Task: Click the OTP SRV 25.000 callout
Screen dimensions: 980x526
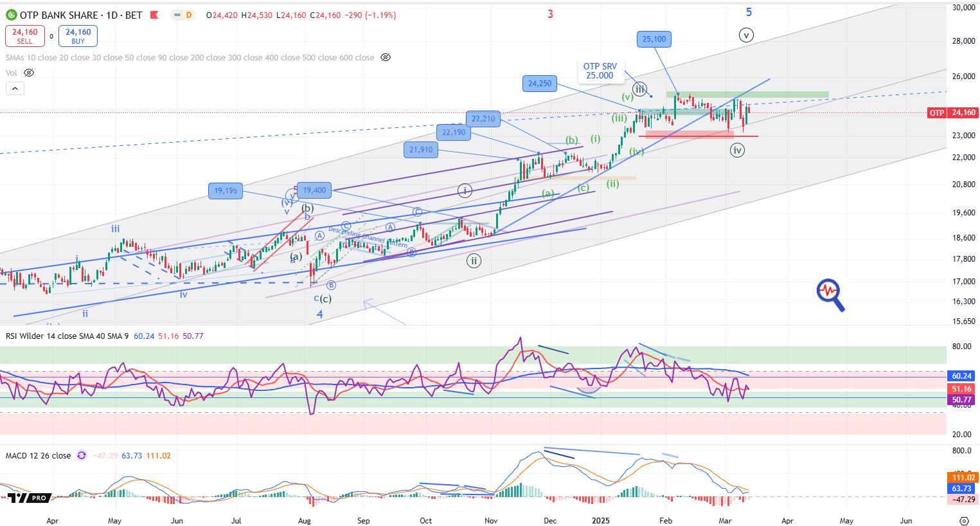Action: point(600,71)
